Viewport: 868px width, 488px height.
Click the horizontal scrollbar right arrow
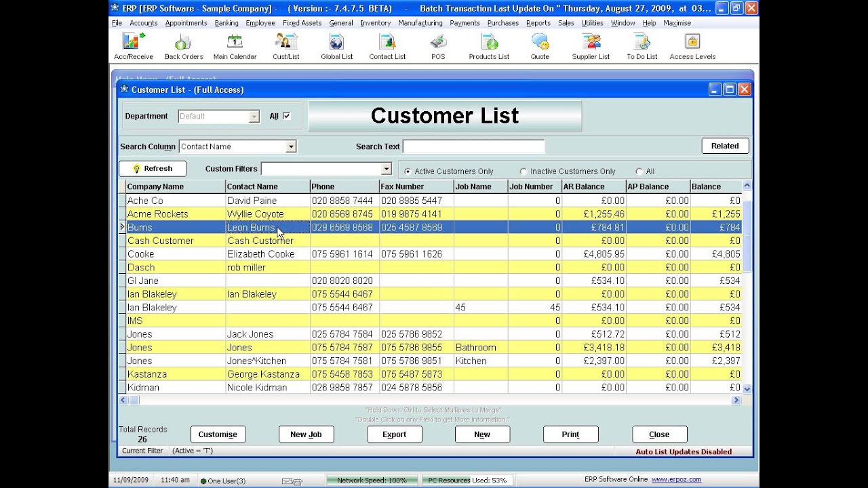(x=736, y=401)
